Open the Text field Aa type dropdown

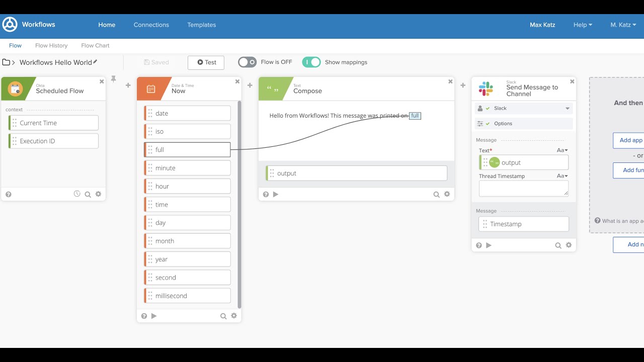tap(562, 150)
